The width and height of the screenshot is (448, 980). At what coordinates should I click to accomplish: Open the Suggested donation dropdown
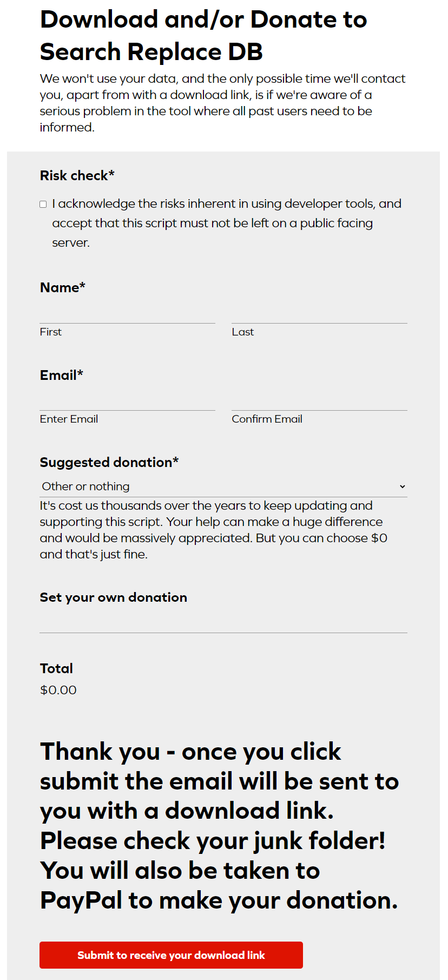click(223, 486)
